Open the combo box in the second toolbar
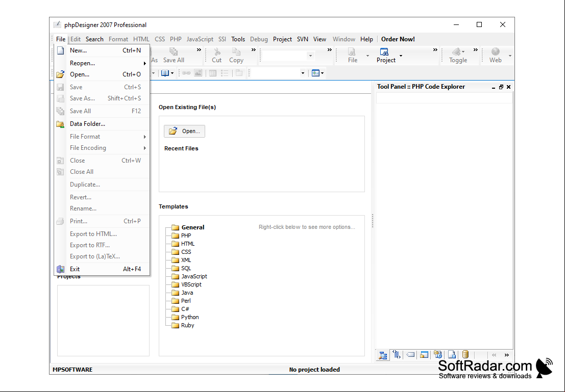Screen dimensions: 565x392 (303, 73)
